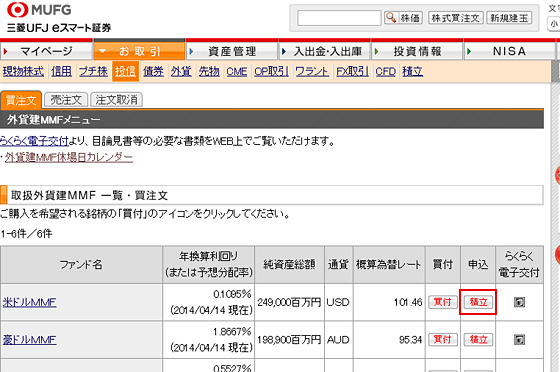Go to the OP取引 sub-menu
Image resolution: width=560 pixels, height=372 pixels.
271,71
